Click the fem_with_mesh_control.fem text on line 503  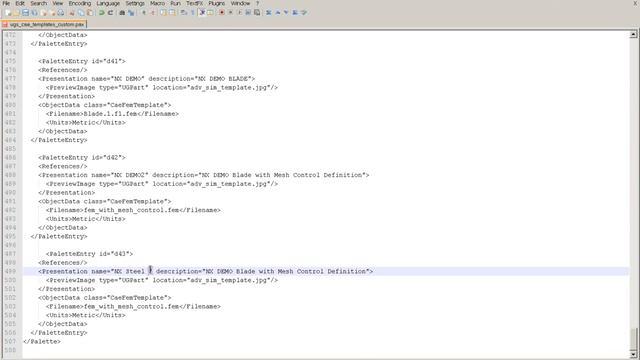[x=131, y=307]
